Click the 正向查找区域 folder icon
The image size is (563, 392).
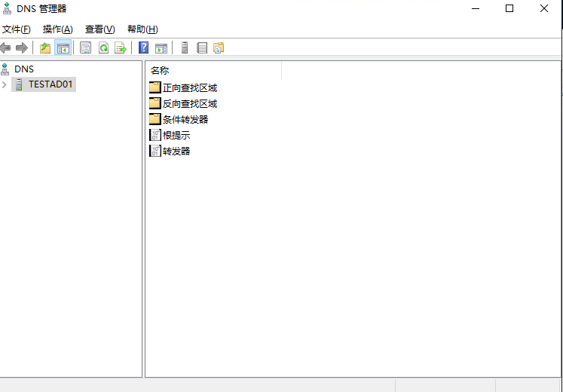click(155, 87)
